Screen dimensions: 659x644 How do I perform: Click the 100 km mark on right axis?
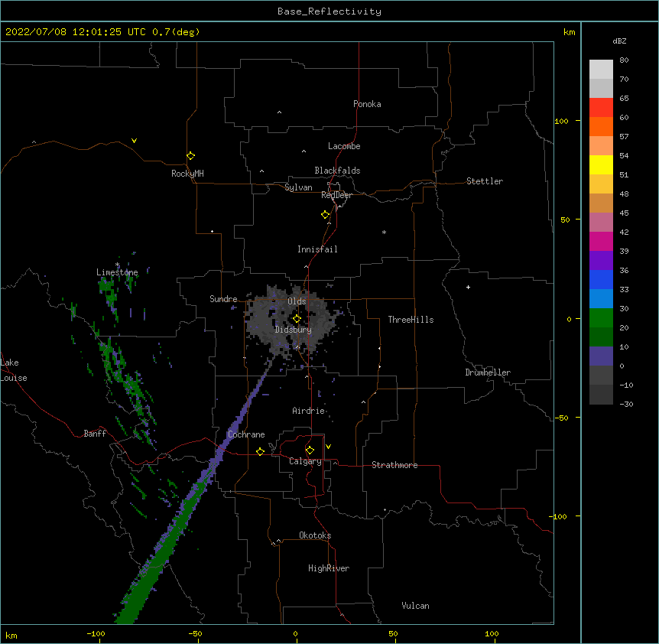561,121
